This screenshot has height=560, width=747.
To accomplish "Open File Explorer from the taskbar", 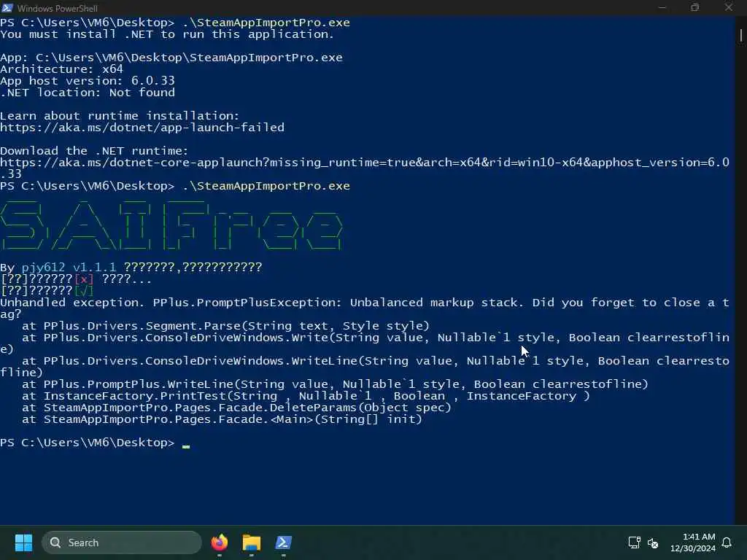I will tap(252, 542).
